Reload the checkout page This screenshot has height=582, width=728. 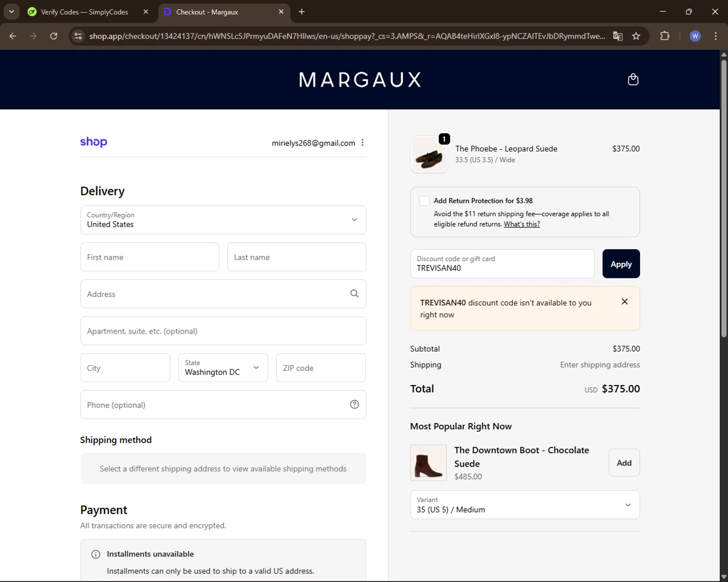click(54, 36)
